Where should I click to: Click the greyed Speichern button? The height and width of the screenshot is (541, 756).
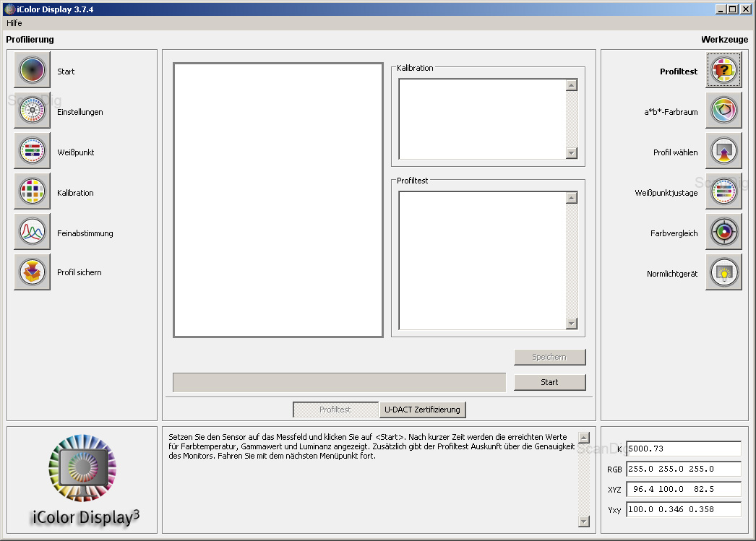(549, 357)
